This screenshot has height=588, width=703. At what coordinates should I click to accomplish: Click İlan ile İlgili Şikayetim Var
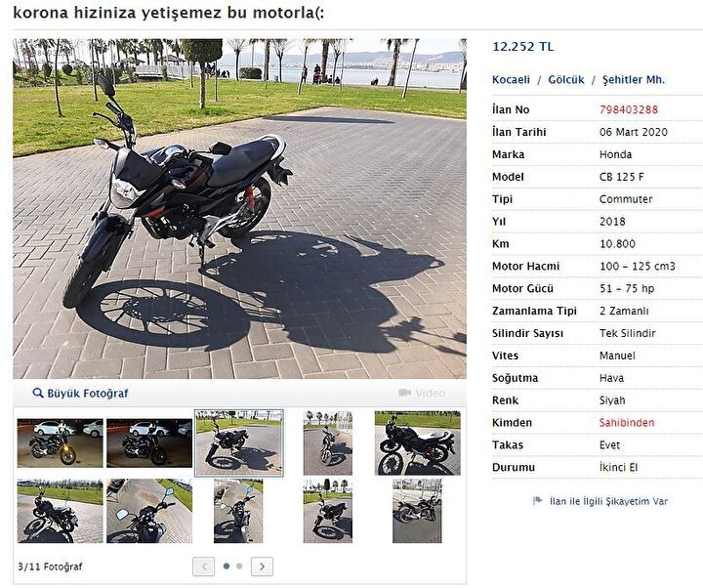(609, 501)
